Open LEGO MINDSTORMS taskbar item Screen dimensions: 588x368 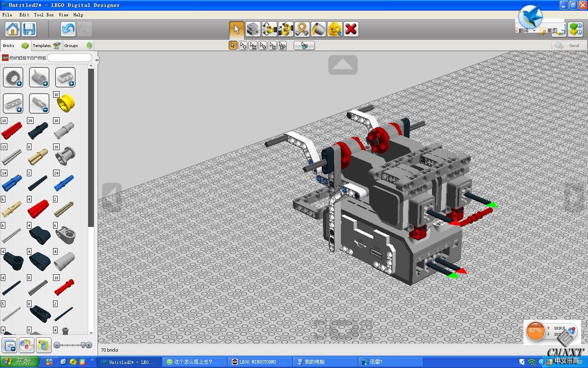259,362
